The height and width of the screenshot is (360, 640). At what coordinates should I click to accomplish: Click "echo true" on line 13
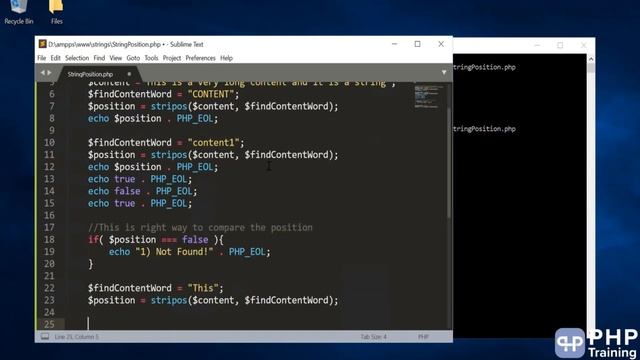coord(111,179)
